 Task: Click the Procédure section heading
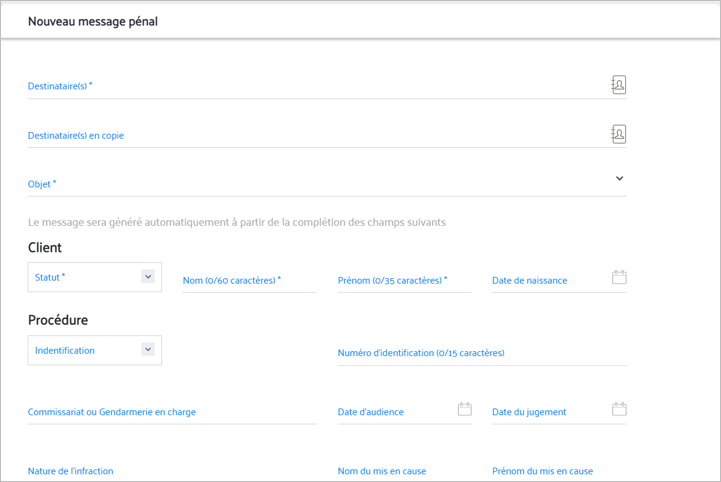click(58, 320)
